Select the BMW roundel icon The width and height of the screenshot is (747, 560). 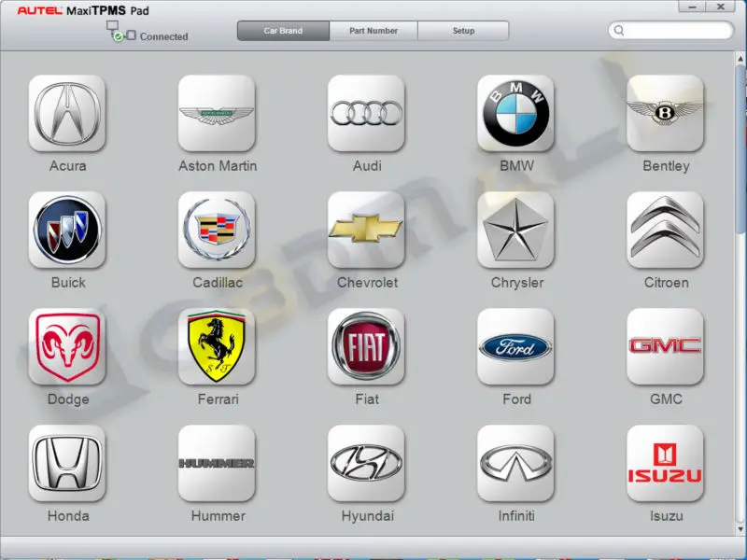tap(515, 113)
